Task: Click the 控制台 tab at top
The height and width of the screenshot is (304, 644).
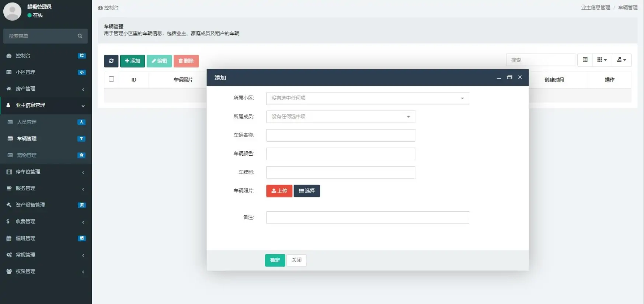Action: tap(108, 7)
